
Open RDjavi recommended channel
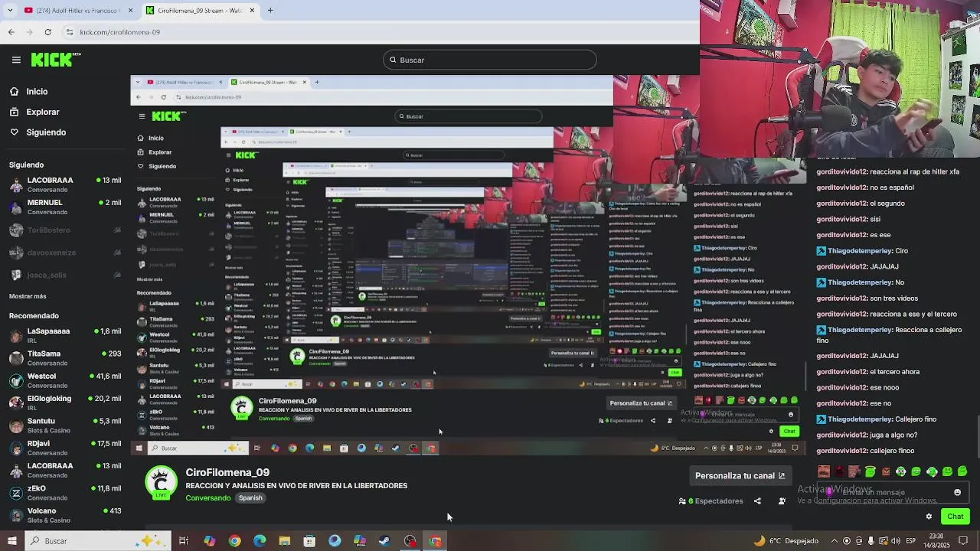[x=65, y=447]
